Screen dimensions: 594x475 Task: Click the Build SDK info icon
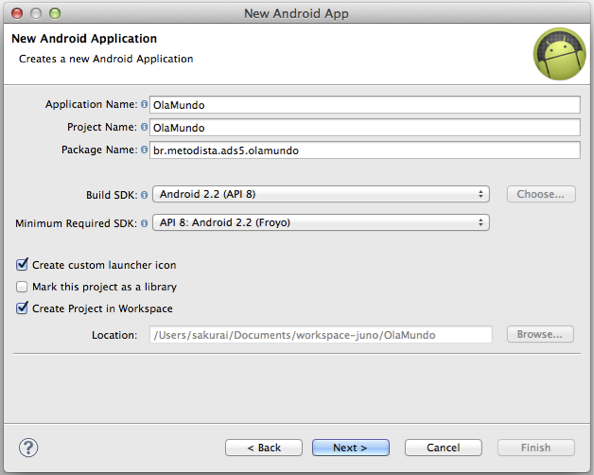coord(144,195)
